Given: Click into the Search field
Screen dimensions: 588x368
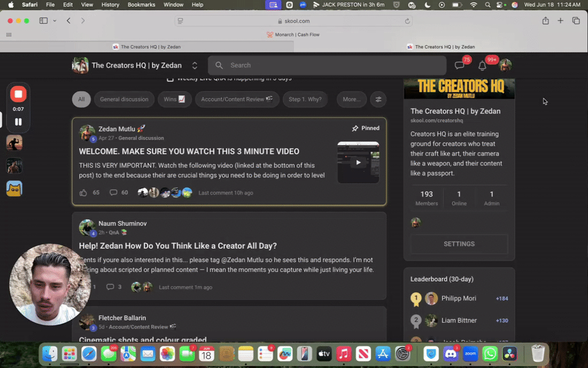Looking at the screenshot, I should pyautogui.click(x=327, y=66).
